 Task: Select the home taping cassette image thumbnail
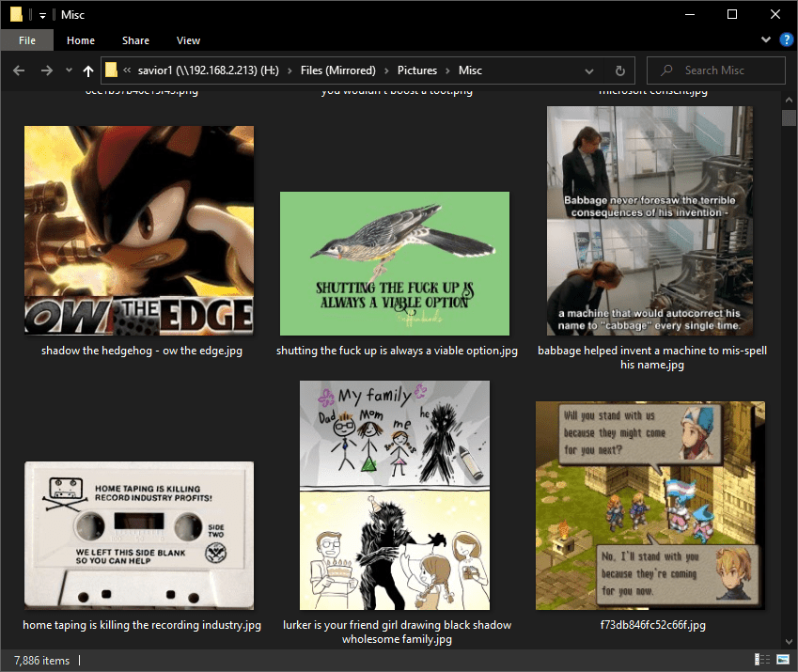click(139, 536)
